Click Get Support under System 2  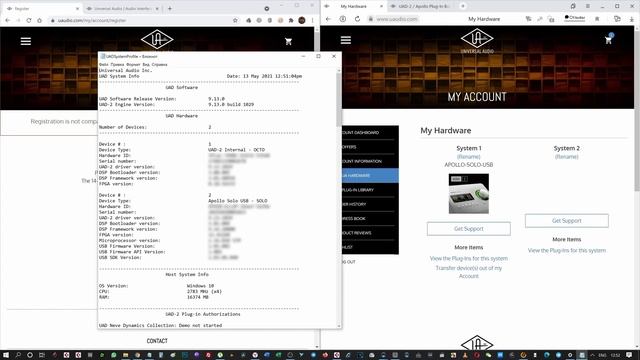tap(567, 220)
